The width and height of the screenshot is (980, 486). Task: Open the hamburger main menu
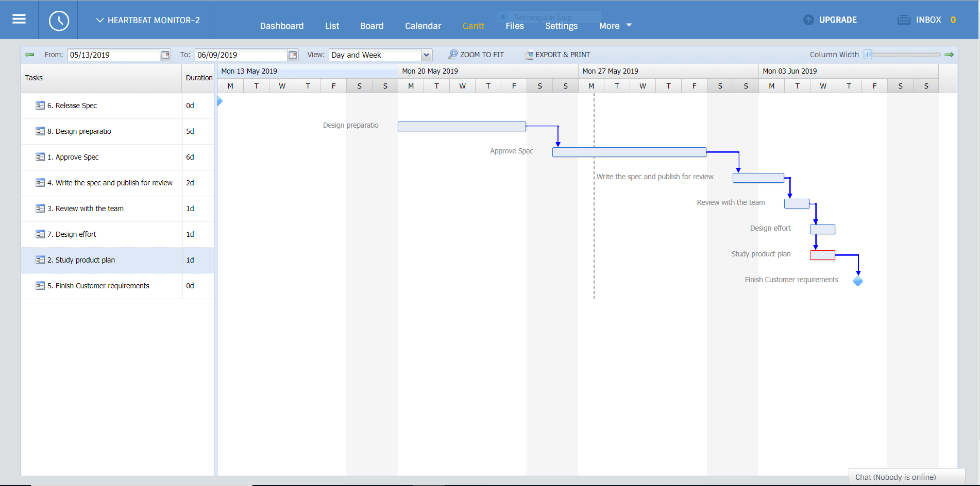pyautogui.click(x=19, y=19)
